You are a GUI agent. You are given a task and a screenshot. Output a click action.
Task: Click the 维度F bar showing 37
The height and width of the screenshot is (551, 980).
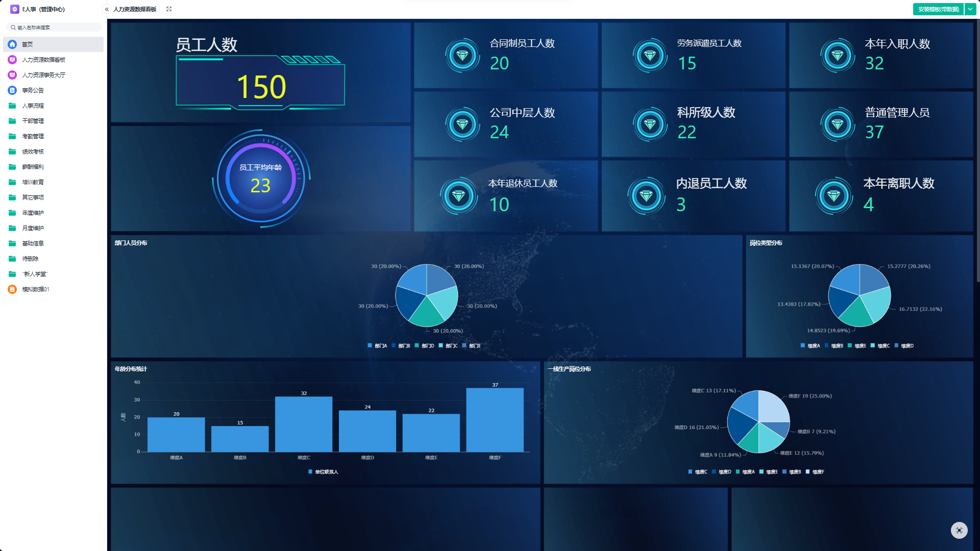click(x=495, y=419)
